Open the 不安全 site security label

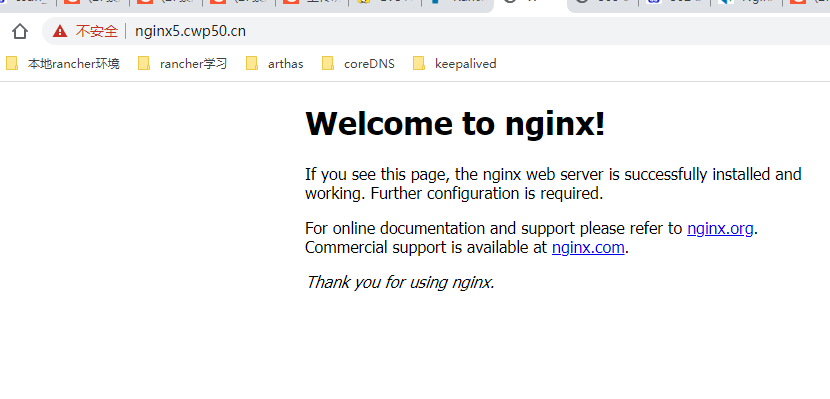pos(96,31)
